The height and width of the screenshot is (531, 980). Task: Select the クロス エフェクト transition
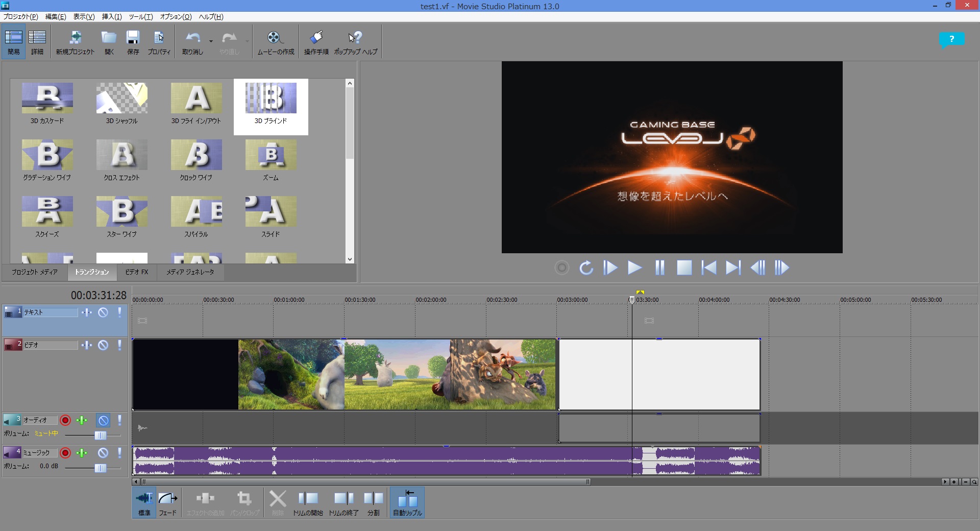tap(121, 160)
